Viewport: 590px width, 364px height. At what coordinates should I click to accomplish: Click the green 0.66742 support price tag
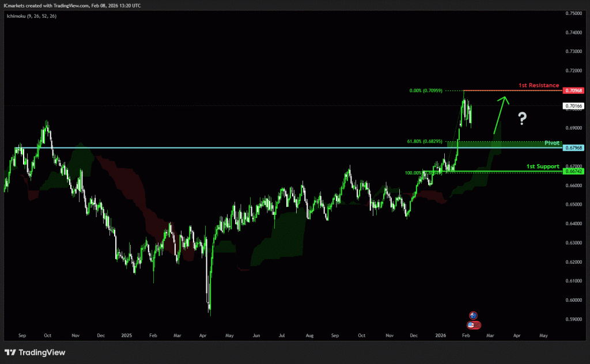click(574, 172)
